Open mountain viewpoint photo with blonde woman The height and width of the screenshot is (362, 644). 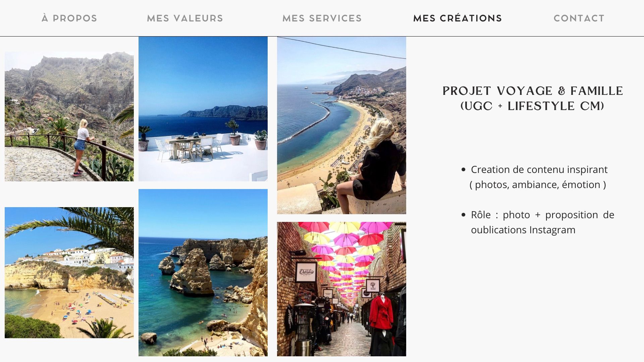(x=69, y=116)
